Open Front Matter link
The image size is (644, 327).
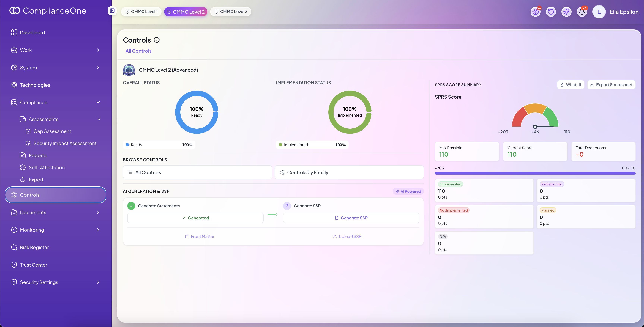(200, 236)
